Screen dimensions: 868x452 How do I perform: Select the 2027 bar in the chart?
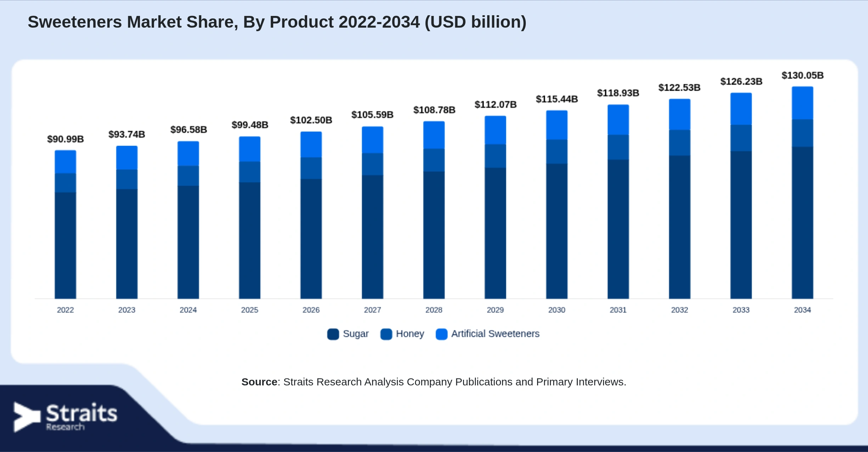click(x=372, y=213)
